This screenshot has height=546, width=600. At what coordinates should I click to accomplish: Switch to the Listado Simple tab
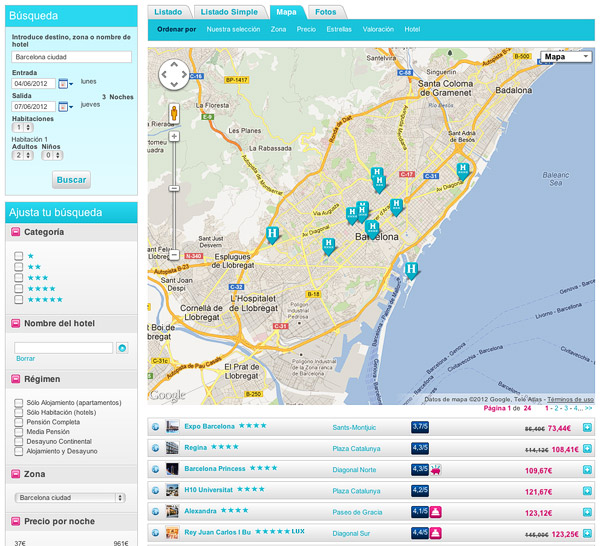coord(229,12)
